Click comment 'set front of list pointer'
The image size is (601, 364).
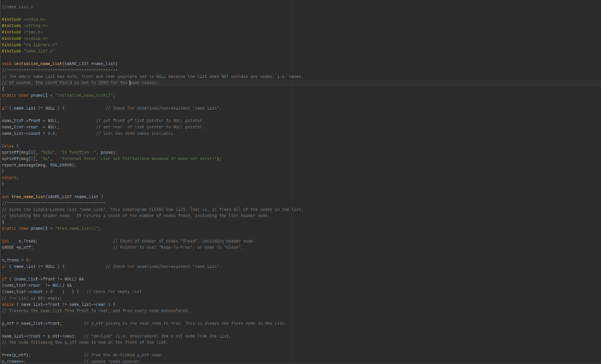pos(150,121)
